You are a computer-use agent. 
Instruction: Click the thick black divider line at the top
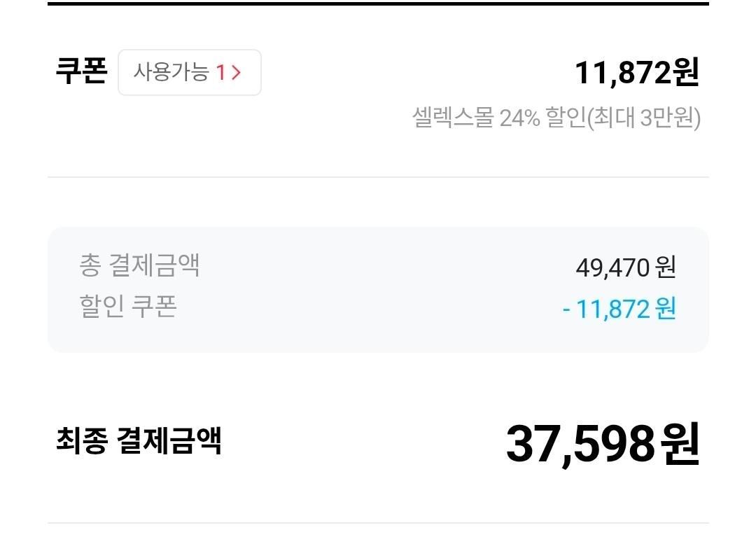[378, 4]
